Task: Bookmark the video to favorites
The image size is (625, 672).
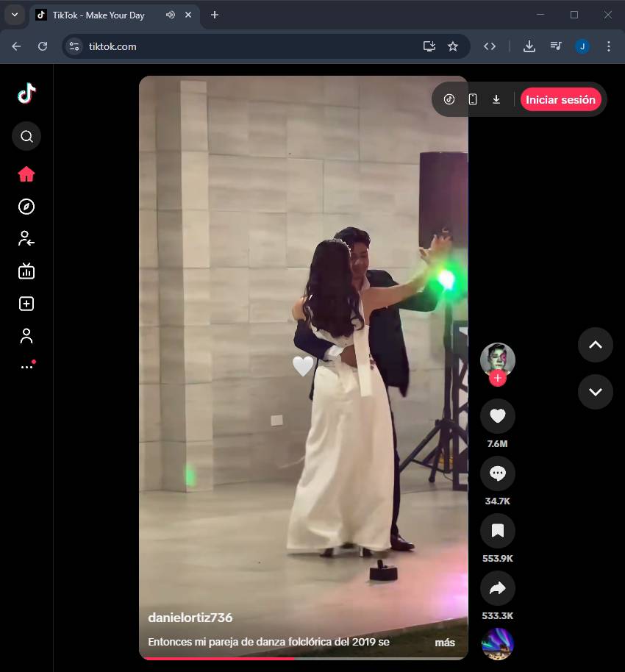Action: [x=497, y=531]
